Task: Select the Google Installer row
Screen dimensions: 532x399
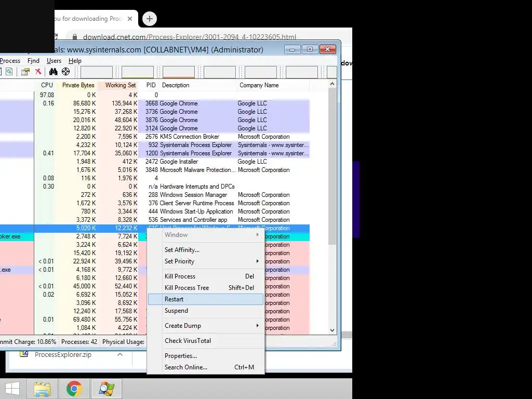Action: click(155, 162)
